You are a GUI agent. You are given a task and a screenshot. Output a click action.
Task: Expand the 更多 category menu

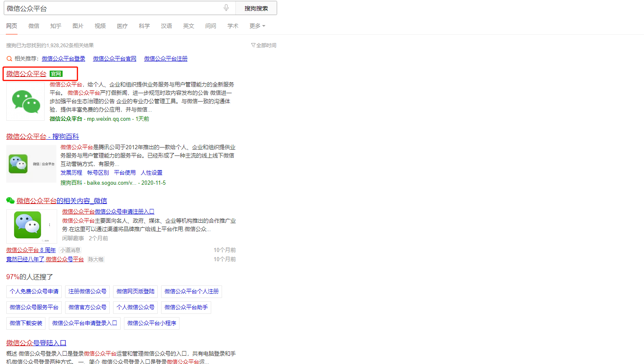click(257, 26)
